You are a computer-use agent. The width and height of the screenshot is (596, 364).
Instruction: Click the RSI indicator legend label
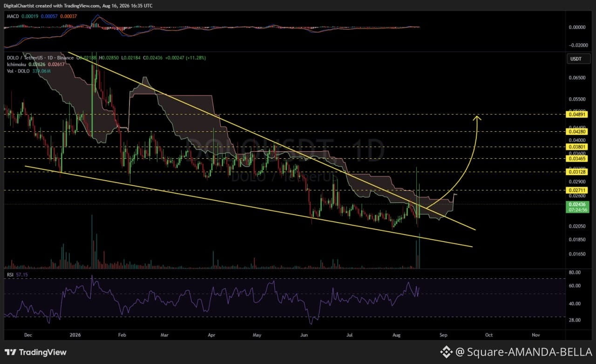[x=10, y=275]
